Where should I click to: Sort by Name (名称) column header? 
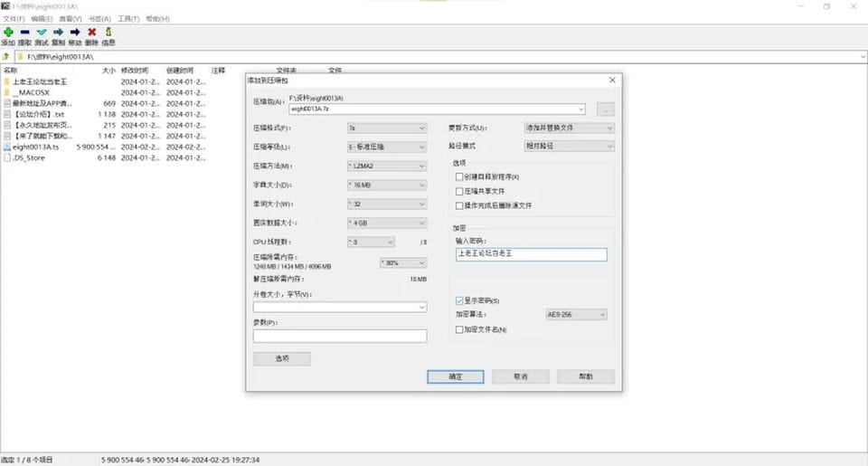[11, 71]
